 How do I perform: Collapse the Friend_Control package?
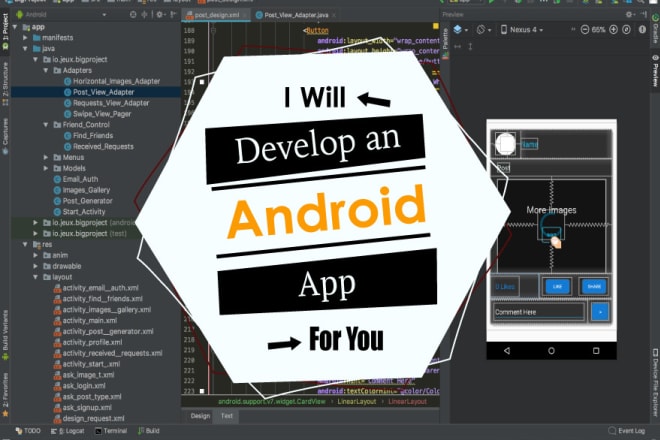46,125
